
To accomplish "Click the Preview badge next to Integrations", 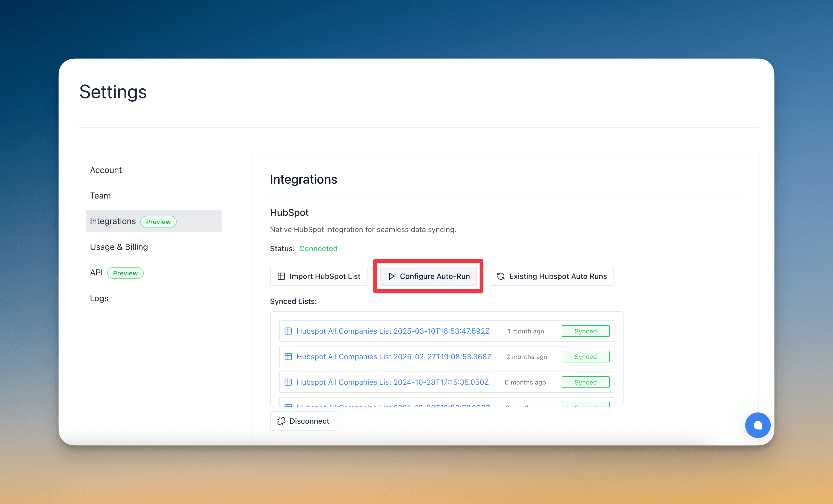I will pyautogui.click(x=159, y=221).
